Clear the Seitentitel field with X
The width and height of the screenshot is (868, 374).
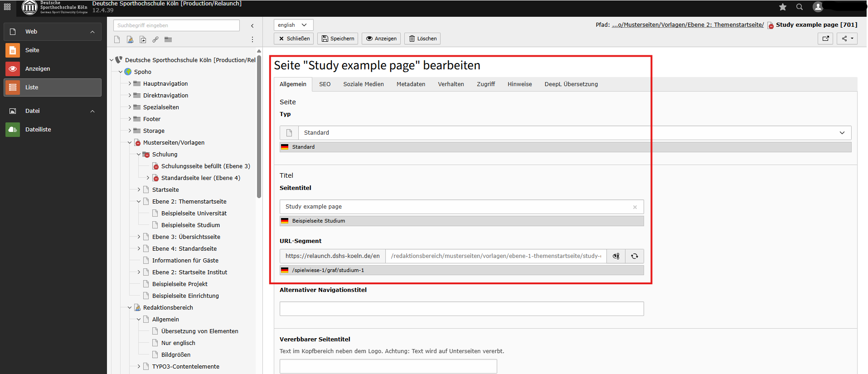635,207
